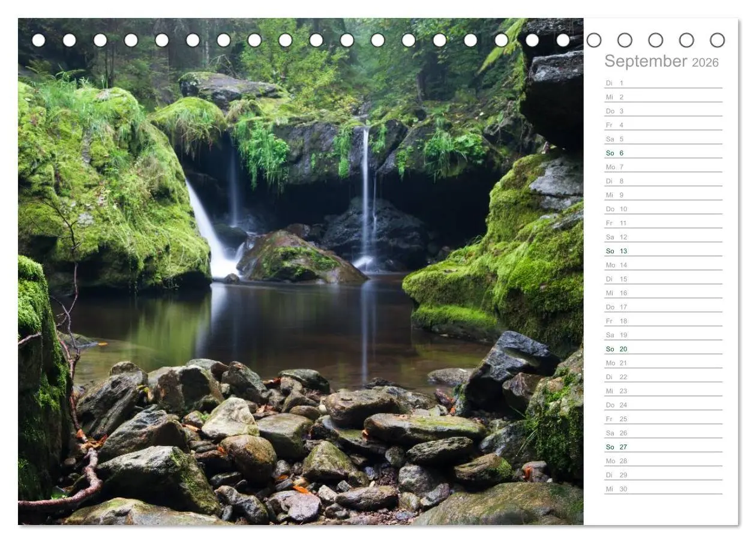Select the Sunday row So 27

click(663, 447)
